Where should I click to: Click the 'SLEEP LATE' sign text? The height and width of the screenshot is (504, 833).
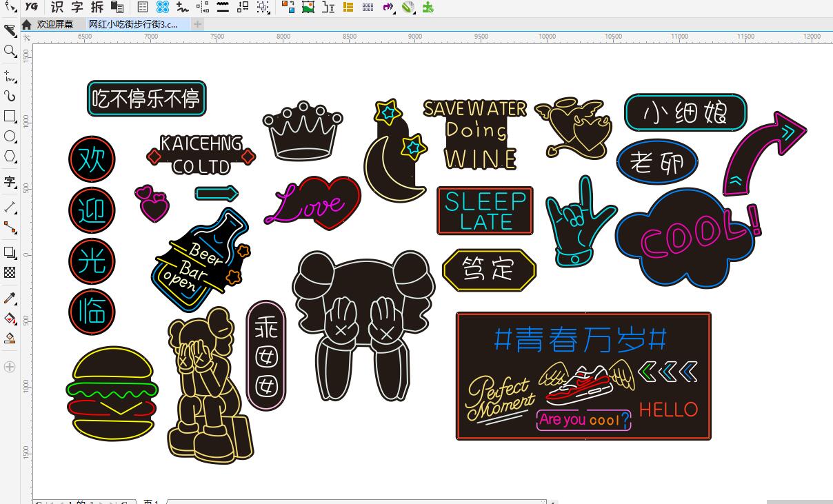pos(485,211)
